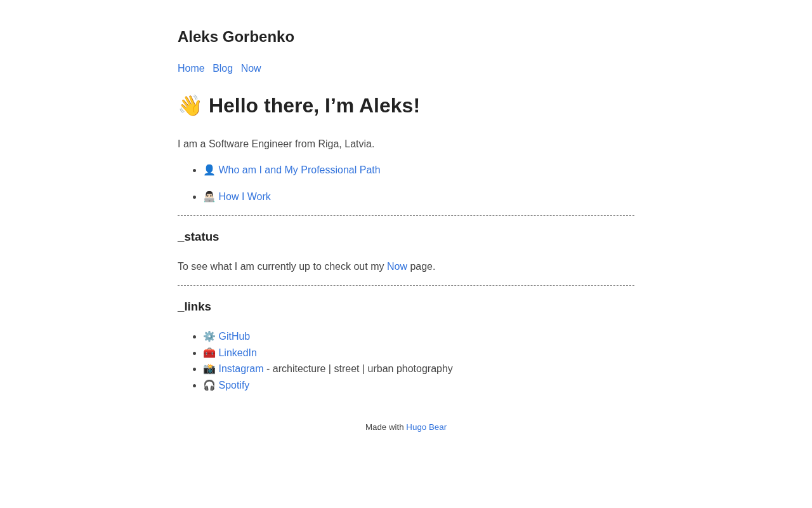The width and height of the screenshot is (812, 508).
Task: Click the gear emoji next to GitHub
Action: click(209, 337)
